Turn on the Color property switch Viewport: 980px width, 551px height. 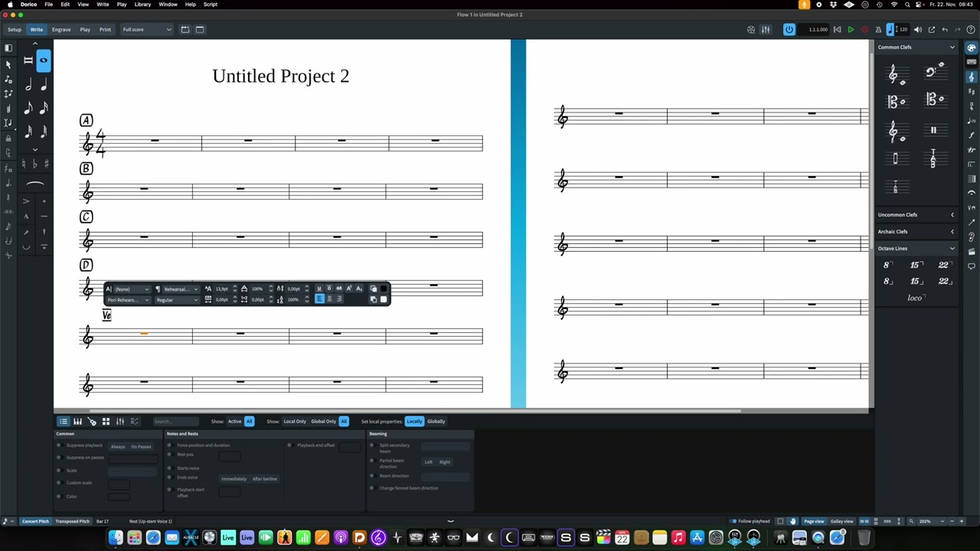[x=59, y=497]
